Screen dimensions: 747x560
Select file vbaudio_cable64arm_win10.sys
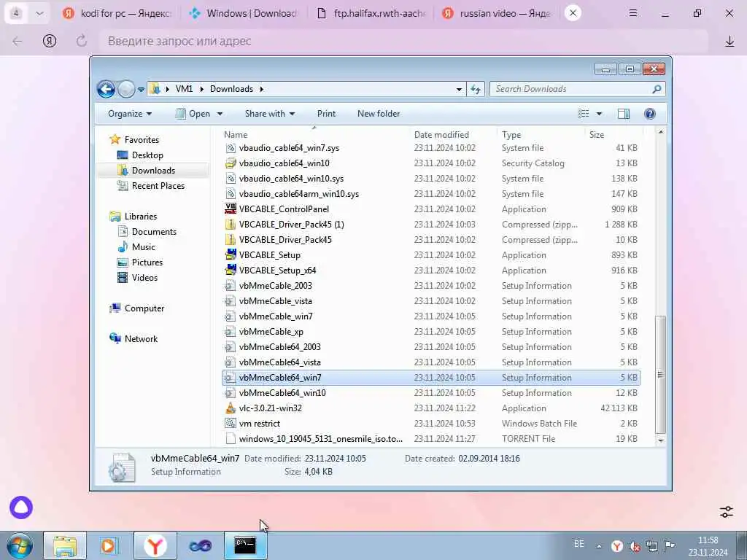tap(298, 194)
